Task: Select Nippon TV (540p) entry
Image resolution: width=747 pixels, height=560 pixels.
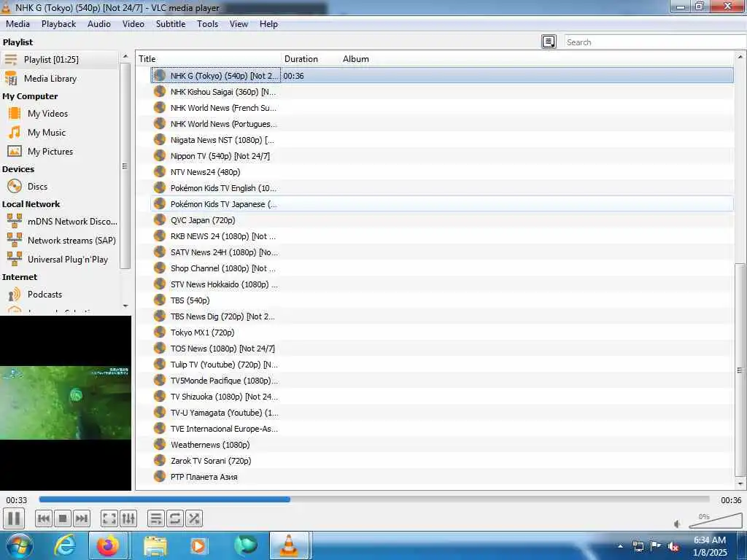Action: (442, 156)
